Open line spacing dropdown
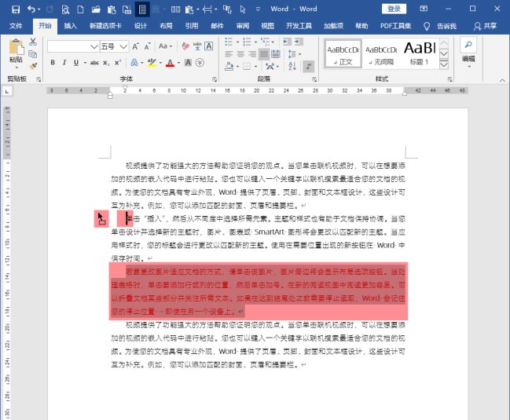This screenshot has height=420, width=510. (x=295, y=54)
